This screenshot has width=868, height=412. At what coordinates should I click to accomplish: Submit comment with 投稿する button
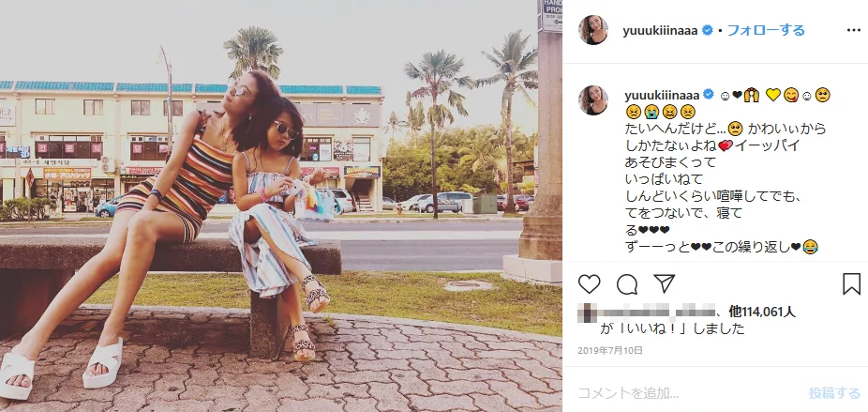point(834,393)
